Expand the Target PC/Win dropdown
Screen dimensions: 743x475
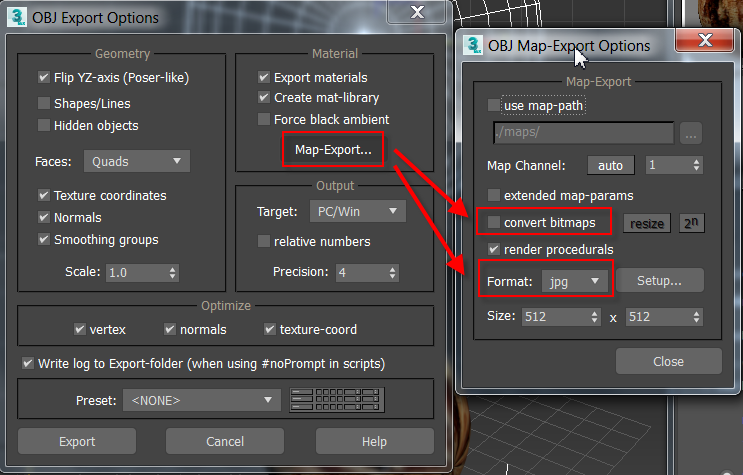[x=358, y=211]
